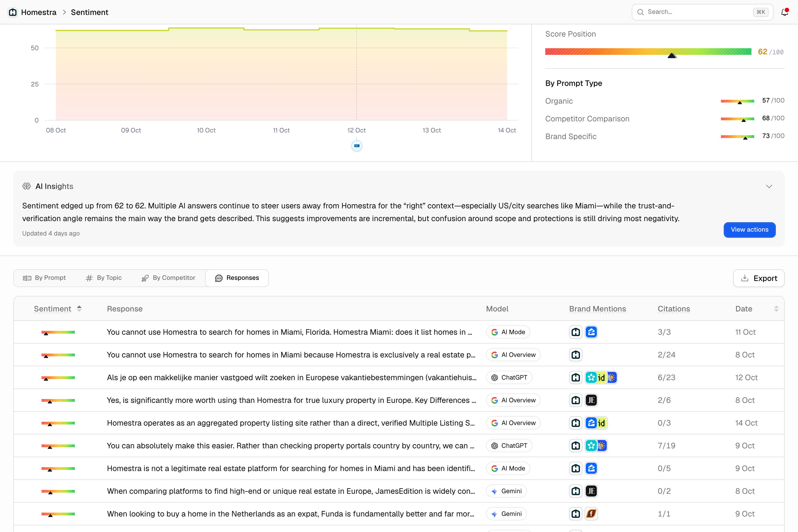The width and height of the screenshot is (798, 532).
Task: Click the Zillow brand icon in the 11 Oct row
Action: pos(591,332)
